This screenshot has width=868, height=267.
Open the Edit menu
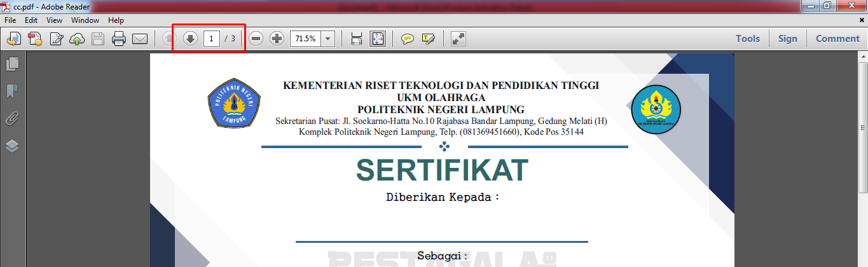(31, 20)
